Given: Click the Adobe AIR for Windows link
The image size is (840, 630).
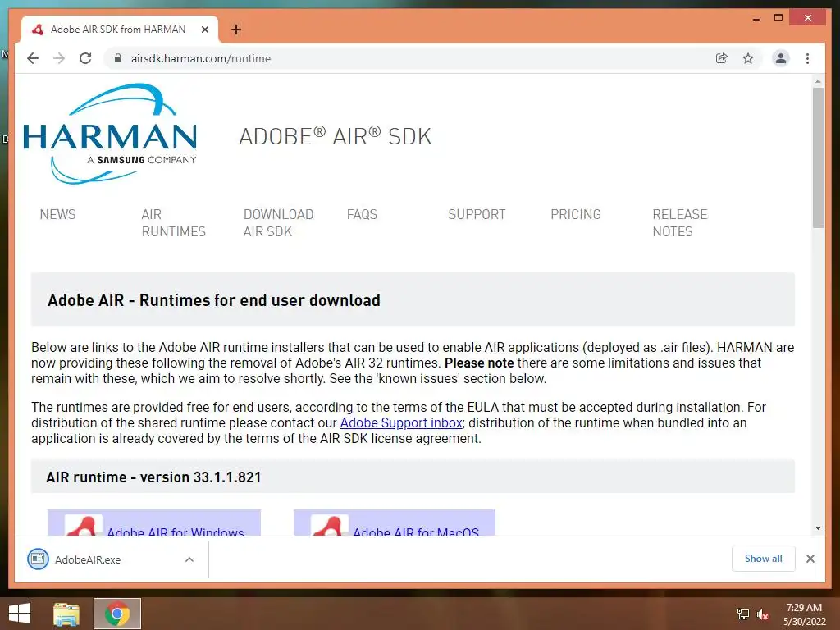Looking at the screenshot, I should coord(176,532).
